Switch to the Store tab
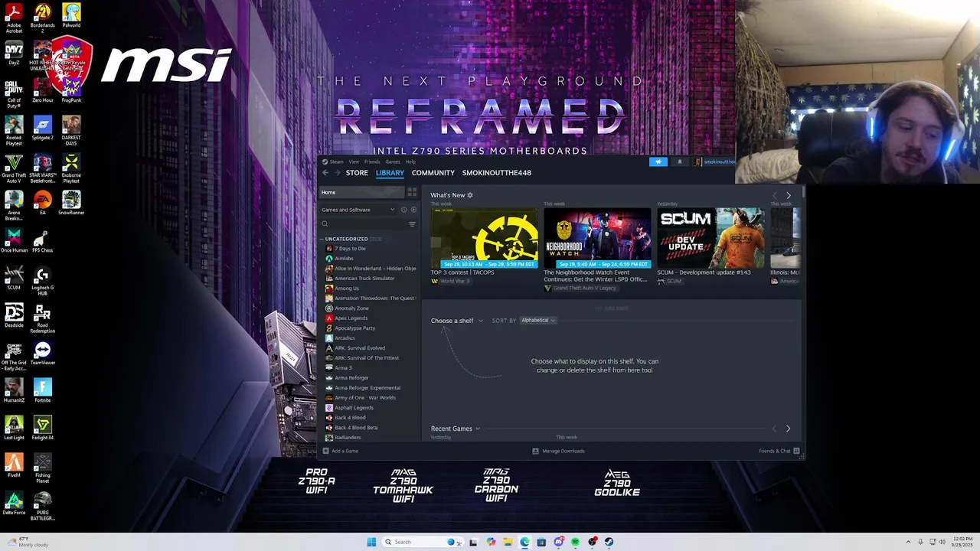This screenshot has height=551, width=980. [x=357, y=173]
